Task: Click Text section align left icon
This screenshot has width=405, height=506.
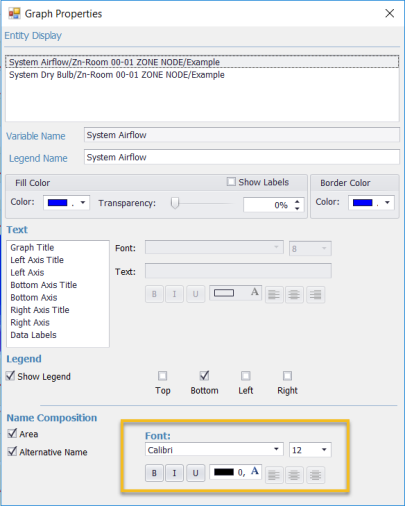Action: tap(274, 295)
